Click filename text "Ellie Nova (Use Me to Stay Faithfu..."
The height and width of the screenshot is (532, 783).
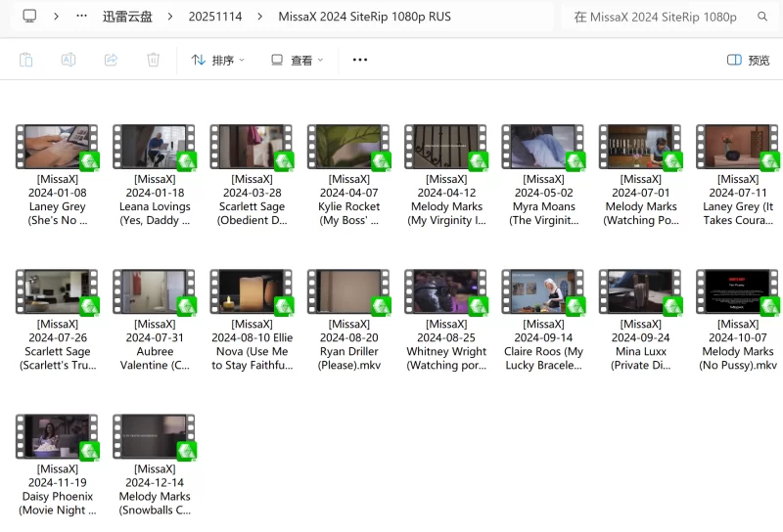point(253,351)
